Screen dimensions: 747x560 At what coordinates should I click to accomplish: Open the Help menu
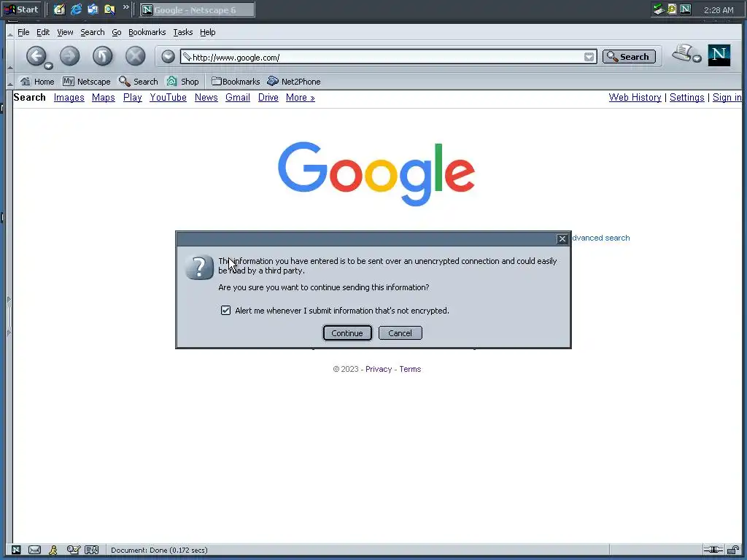click(208, 32)
